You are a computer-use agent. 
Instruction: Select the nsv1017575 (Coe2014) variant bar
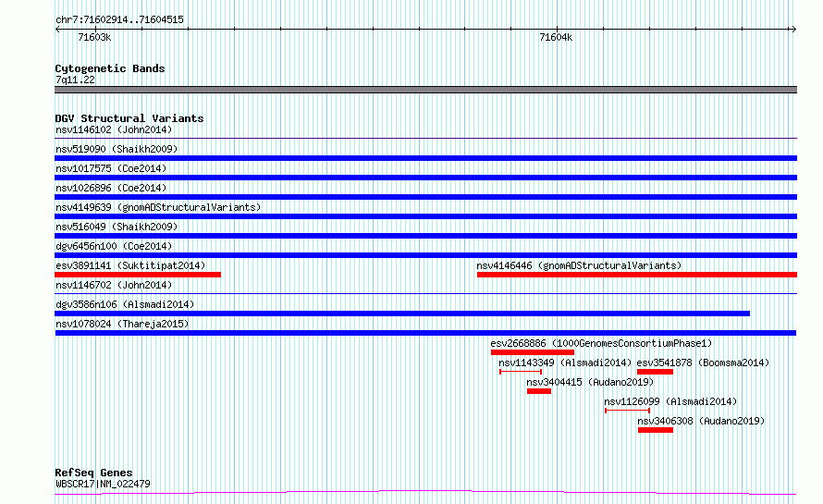425,178
